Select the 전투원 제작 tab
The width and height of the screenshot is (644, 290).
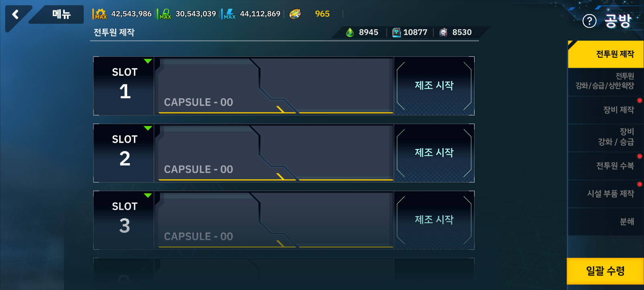click(x=606, y=54)
